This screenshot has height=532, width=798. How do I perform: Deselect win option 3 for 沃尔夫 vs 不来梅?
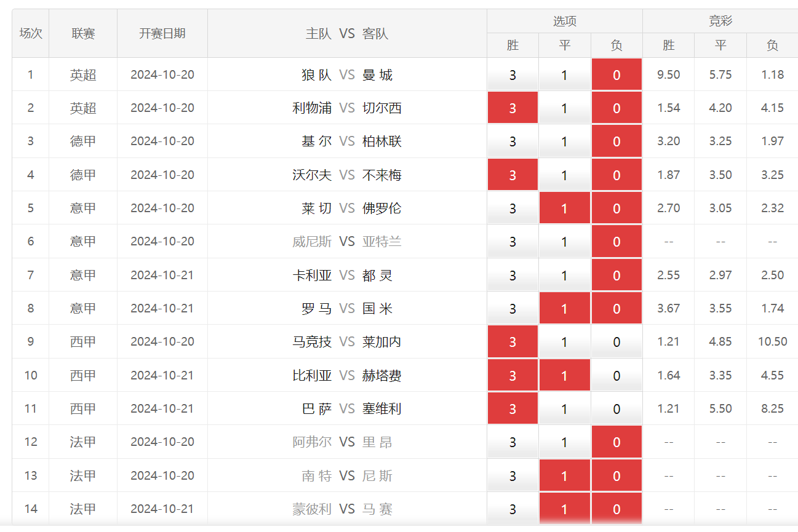click(x=513, y=175)
